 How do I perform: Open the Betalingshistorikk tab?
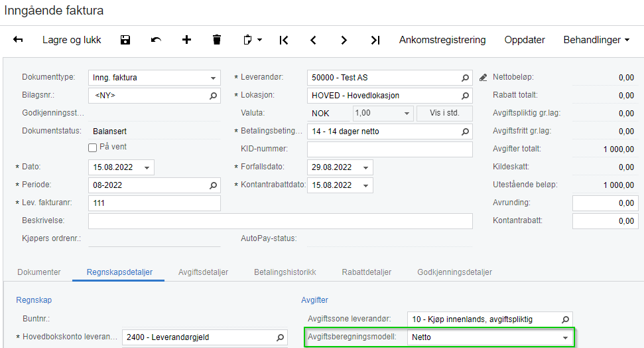pyautogui.click(x=285, y=272)
